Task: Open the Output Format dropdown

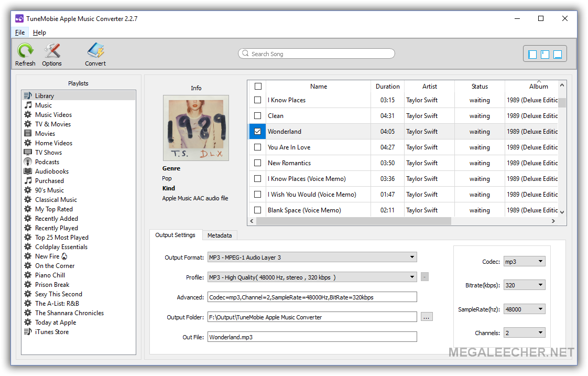Action: (x=312, y=257)
